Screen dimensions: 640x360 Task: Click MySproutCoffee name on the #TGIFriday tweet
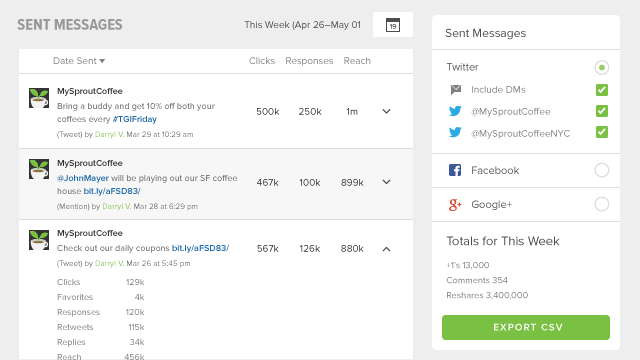(90, 91)
